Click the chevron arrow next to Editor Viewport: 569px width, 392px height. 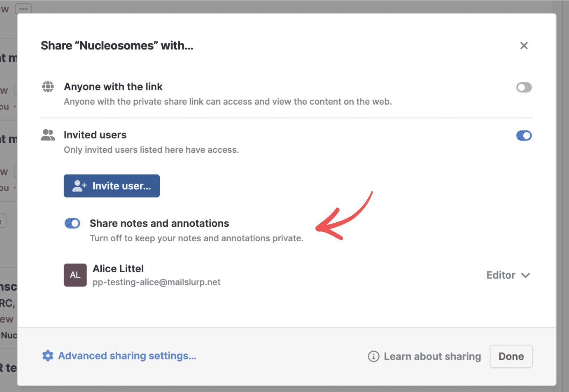(x=525, y=275)
